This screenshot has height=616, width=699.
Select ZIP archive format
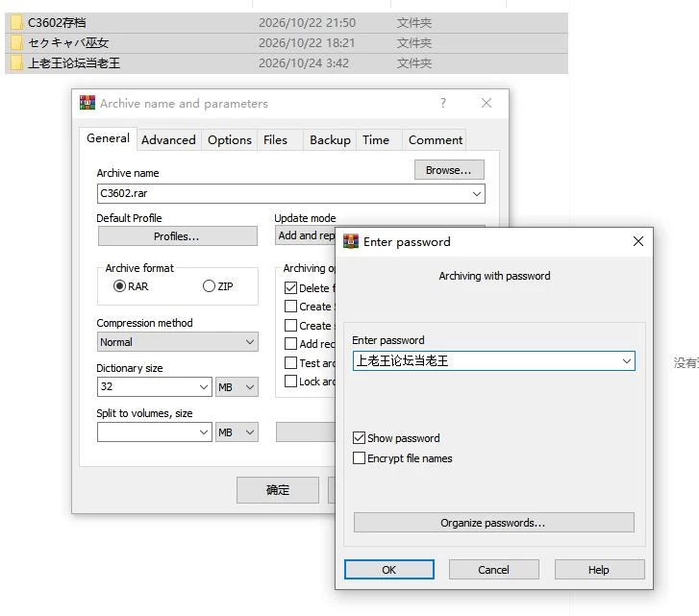coord(209,286)
